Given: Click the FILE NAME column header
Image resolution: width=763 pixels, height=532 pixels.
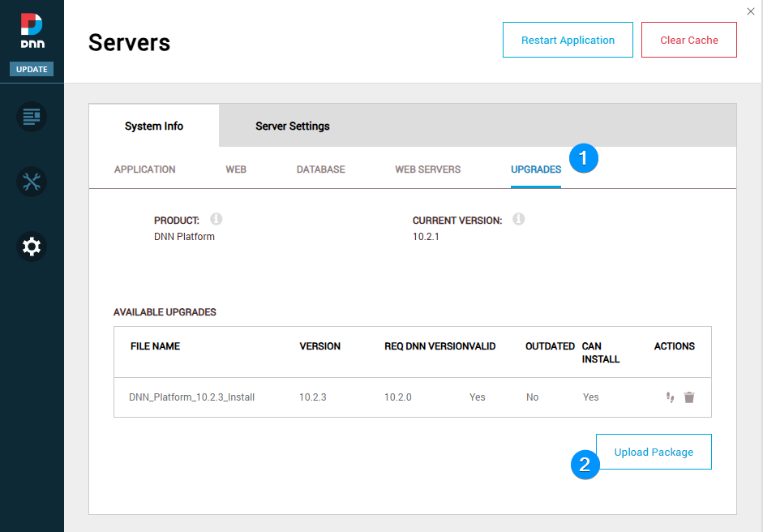Looking at the screenshot, I should click(x=155, y=346).
